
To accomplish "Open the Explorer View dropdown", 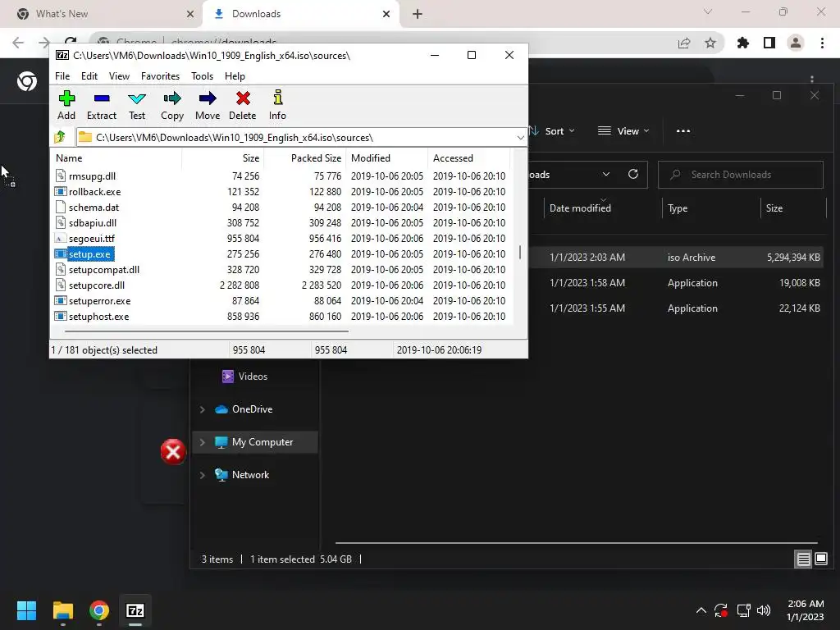I will [623, 131].
